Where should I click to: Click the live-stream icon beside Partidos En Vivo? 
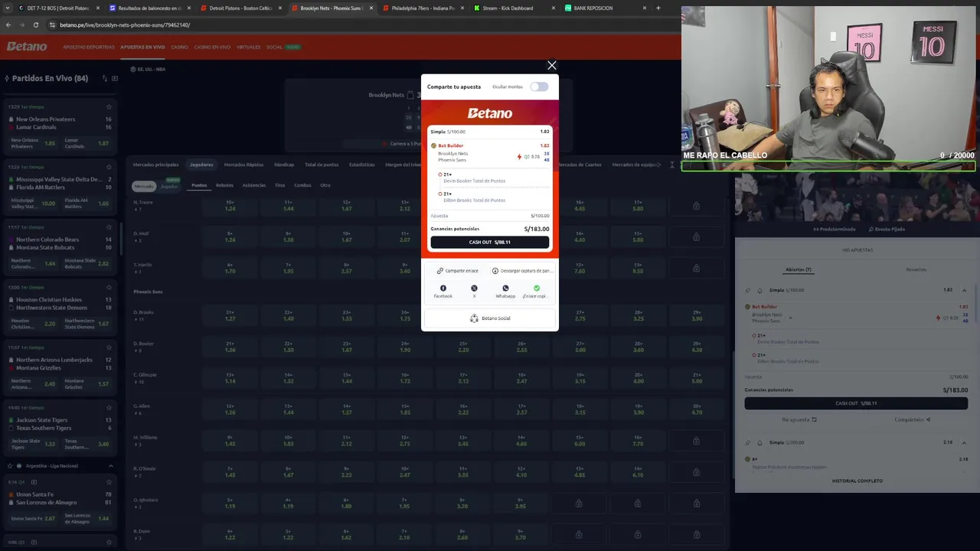point(115,78)
